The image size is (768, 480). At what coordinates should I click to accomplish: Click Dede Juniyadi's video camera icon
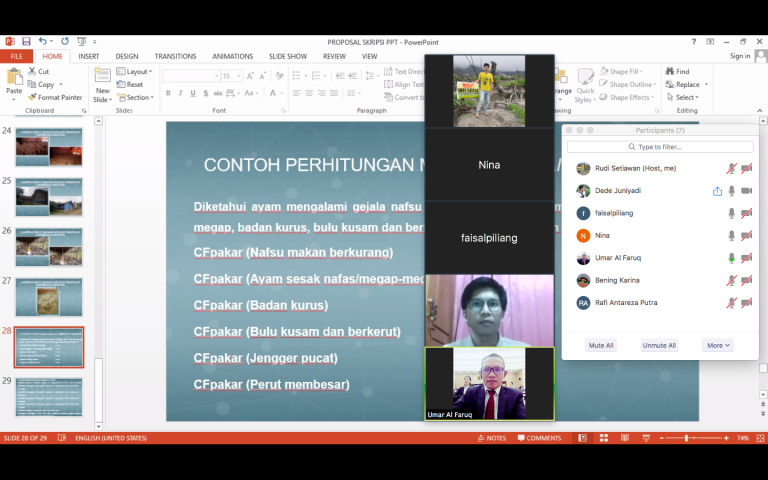[x=746, y=191]
